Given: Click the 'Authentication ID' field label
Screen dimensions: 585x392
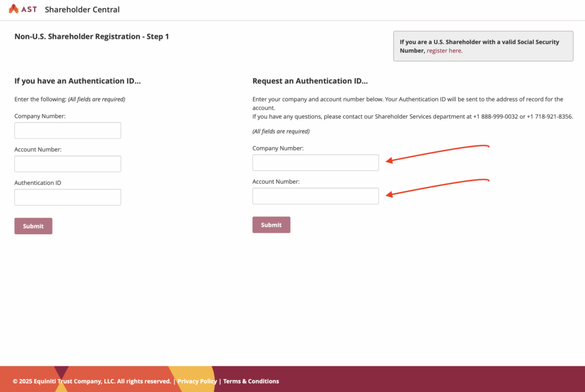Looking at the screenshot, I should tap(38, 183).
